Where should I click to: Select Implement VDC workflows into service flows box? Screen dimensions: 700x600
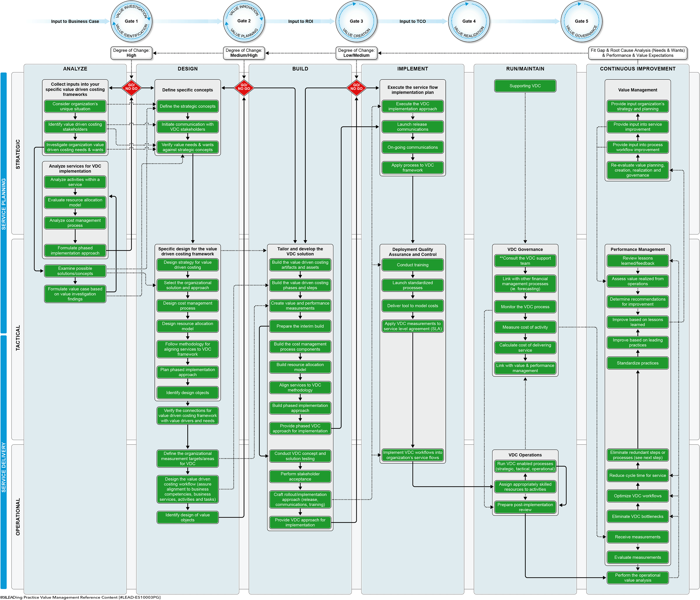413,455
